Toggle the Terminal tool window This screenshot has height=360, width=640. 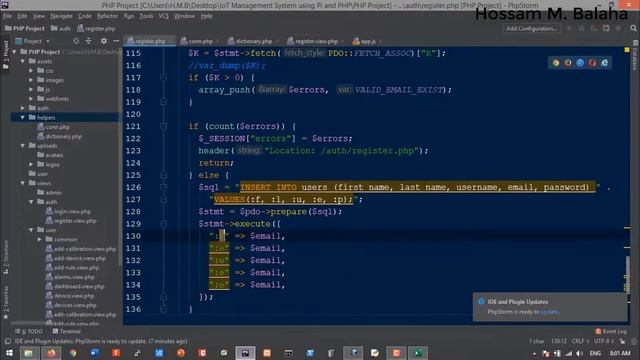(x=67, y=331)
